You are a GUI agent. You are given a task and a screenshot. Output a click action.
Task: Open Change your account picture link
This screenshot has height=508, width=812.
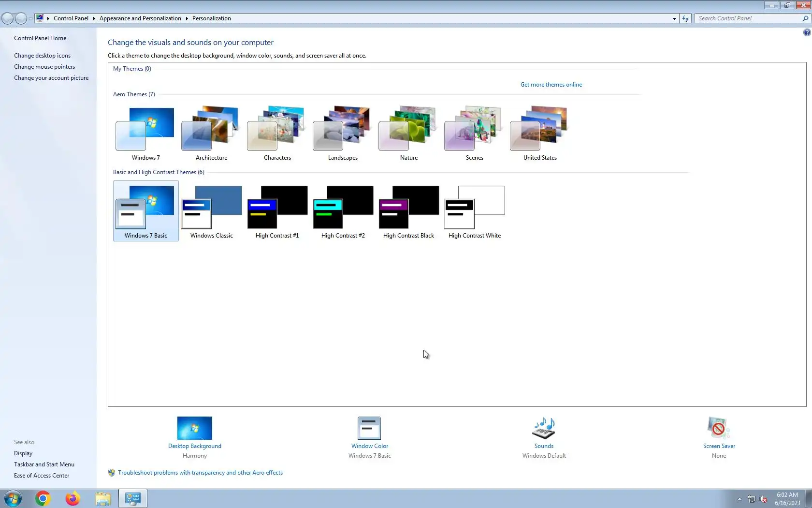[51, 78]
